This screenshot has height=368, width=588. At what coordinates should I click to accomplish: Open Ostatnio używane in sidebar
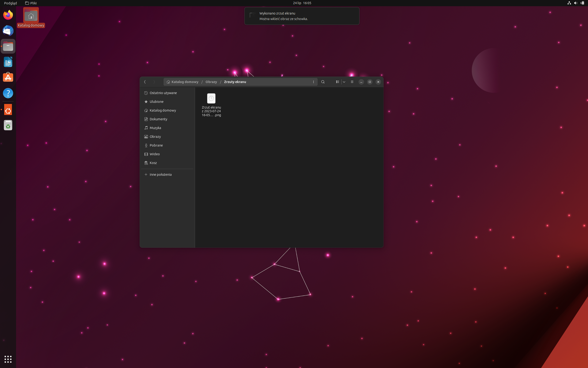tap(163, 93)
